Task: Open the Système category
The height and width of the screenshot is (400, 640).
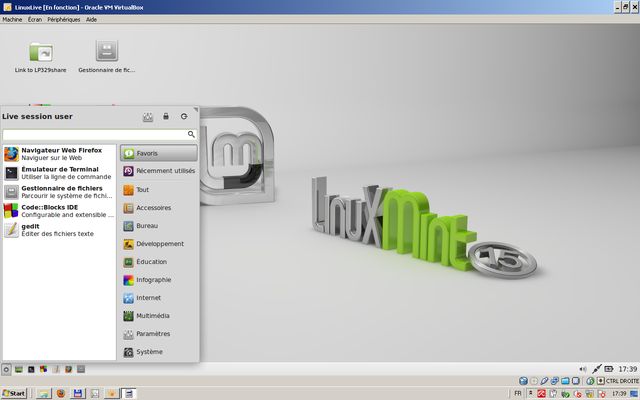Action: pos(158,351)
